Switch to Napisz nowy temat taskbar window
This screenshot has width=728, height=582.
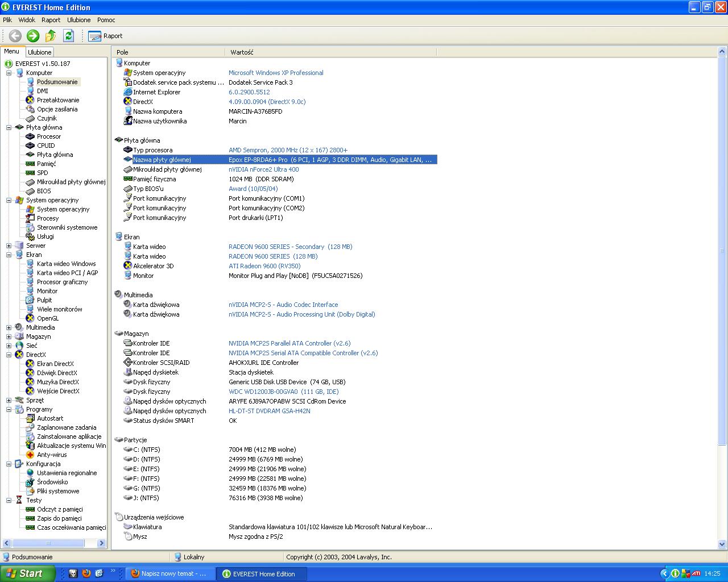(x=171, y=573)
